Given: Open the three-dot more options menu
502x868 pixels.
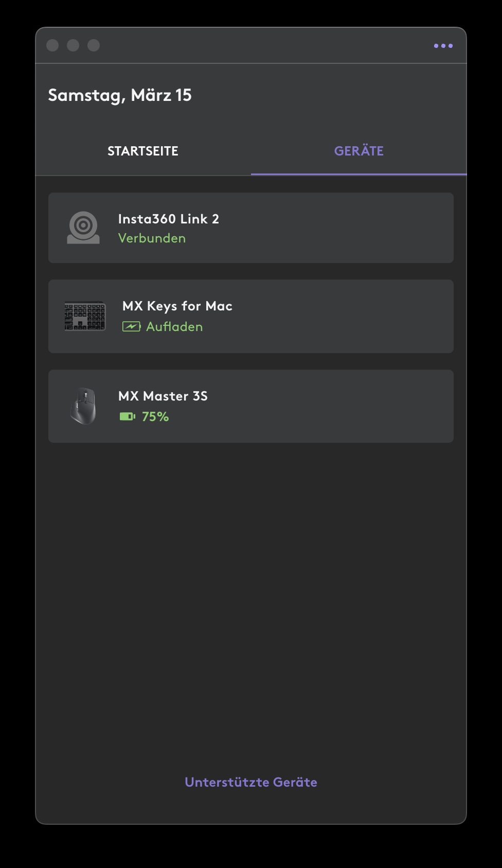Looking at the screenshot, I should pyautogui.click(x=443, y=46).
